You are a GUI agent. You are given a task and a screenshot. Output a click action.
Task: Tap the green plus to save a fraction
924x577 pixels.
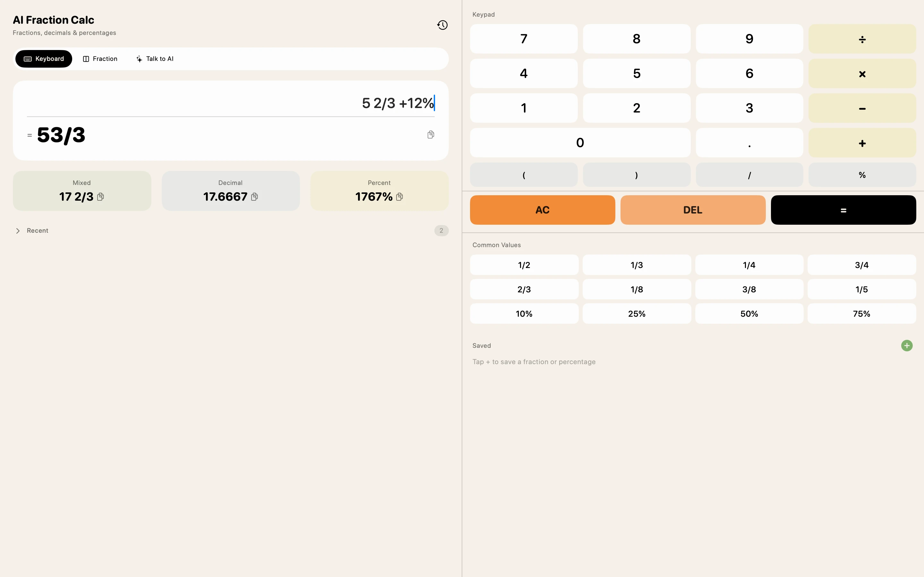coord(907,345)
